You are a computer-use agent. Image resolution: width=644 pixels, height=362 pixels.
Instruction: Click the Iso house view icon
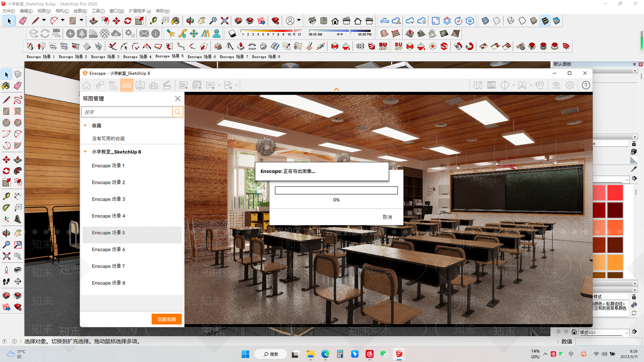click(x=312, y=21)
